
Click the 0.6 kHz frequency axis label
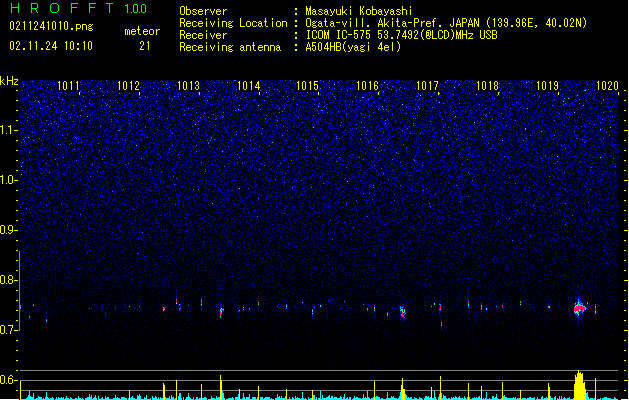pyautogui.click(x=9, y=380)
